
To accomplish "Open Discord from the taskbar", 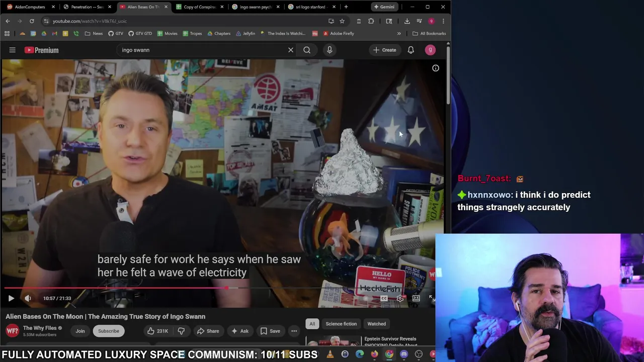I will tap(404, 354).
